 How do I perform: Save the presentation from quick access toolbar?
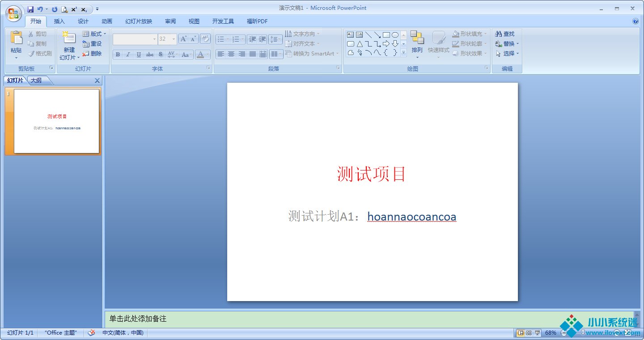(x=30, y=9)
